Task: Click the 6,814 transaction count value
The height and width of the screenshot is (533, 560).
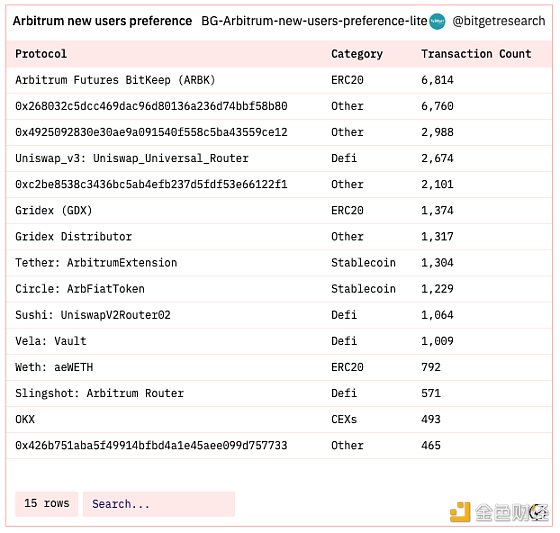Action: pyautogui.click(x=437, y=80)
